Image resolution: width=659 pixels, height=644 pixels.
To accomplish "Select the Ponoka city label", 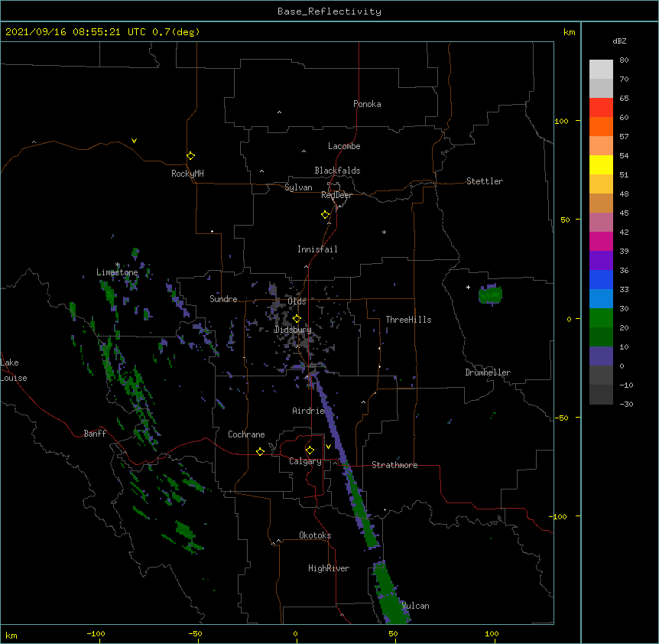I will point(367,104).
